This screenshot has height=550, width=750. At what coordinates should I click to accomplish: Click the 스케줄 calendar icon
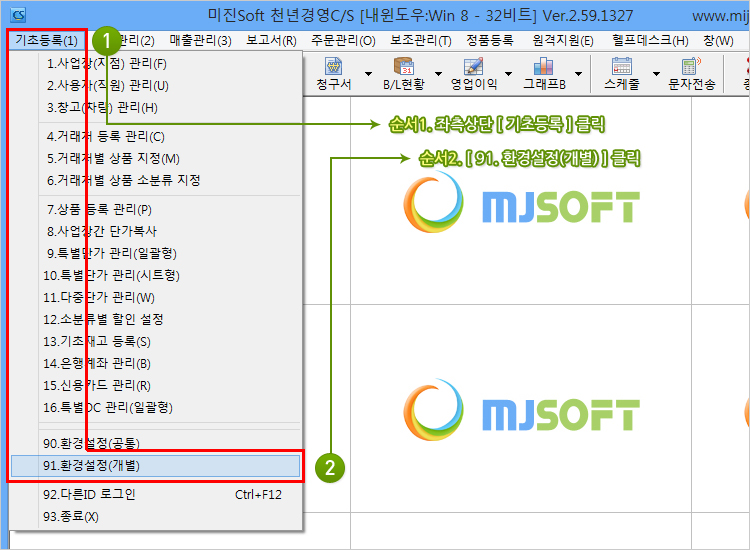pos(621,74)
